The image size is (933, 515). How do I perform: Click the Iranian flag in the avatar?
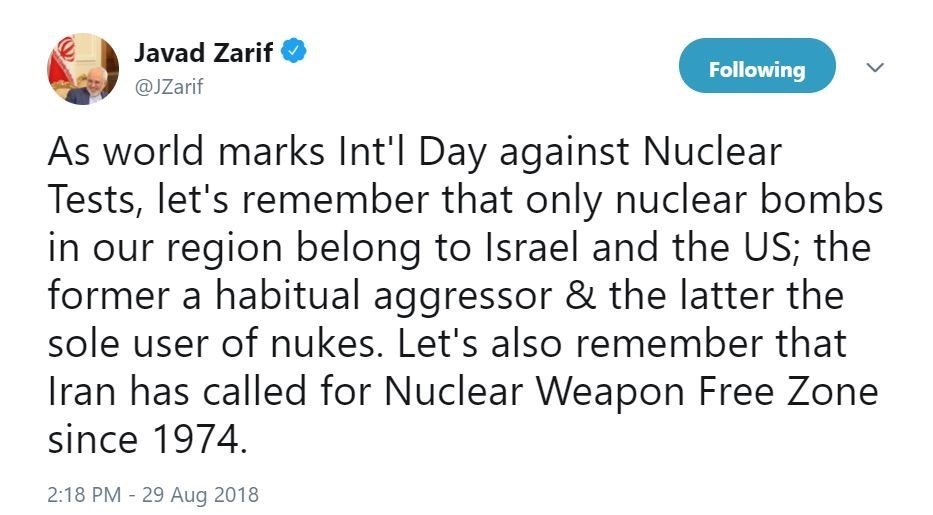(x=62, y=59)
